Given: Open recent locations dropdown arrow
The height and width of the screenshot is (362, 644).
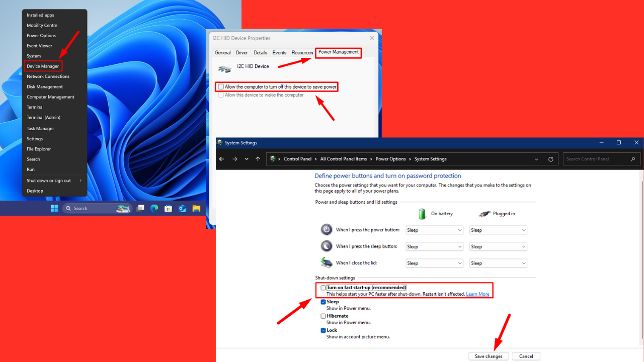Looking at the screenshot, I should tap(247, 159).
